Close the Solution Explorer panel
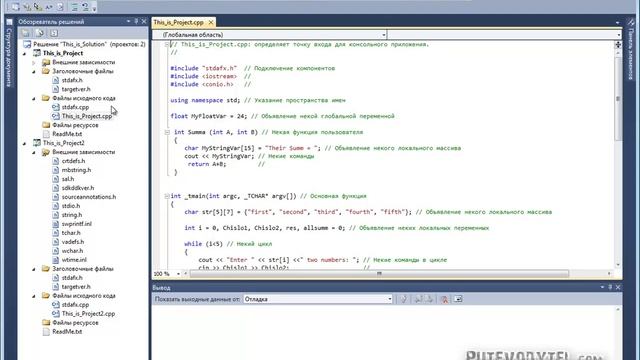This screenshot has height=360, width=640. point(144,21)
